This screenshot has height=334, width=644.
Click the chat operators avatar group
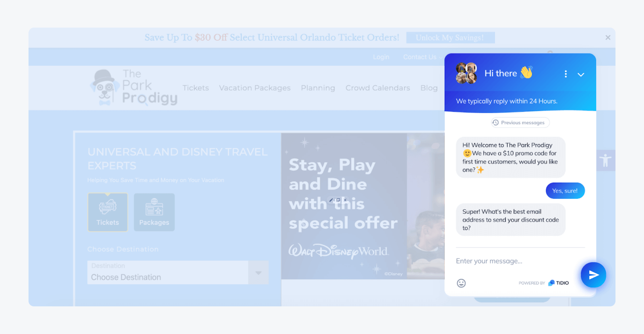[x=466, y=73]
